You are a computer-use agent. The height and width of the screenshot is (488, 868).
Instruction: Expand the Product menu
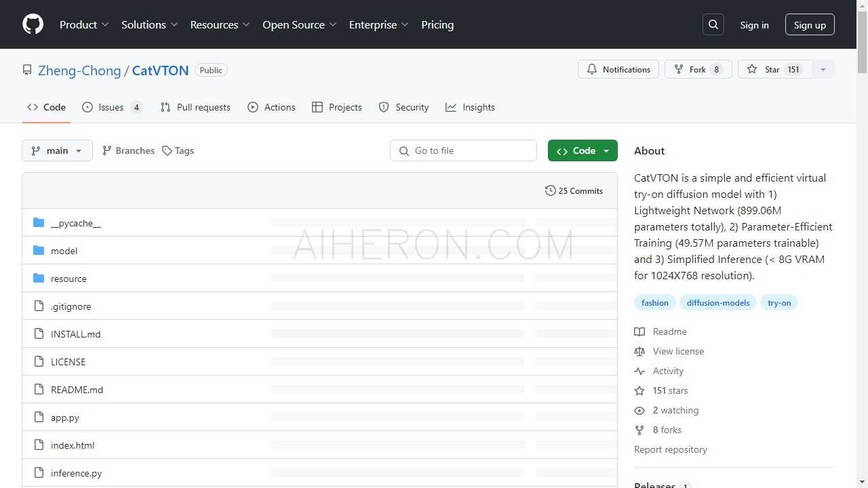[84, 24]
